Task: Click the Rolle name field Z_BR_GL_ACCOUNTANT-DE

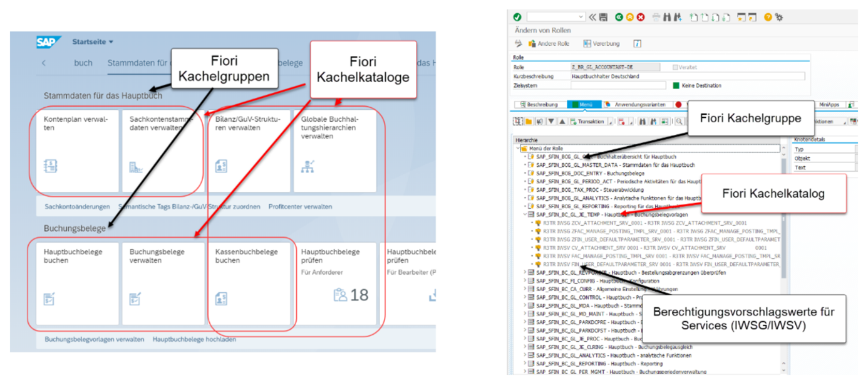Action: 616,67
